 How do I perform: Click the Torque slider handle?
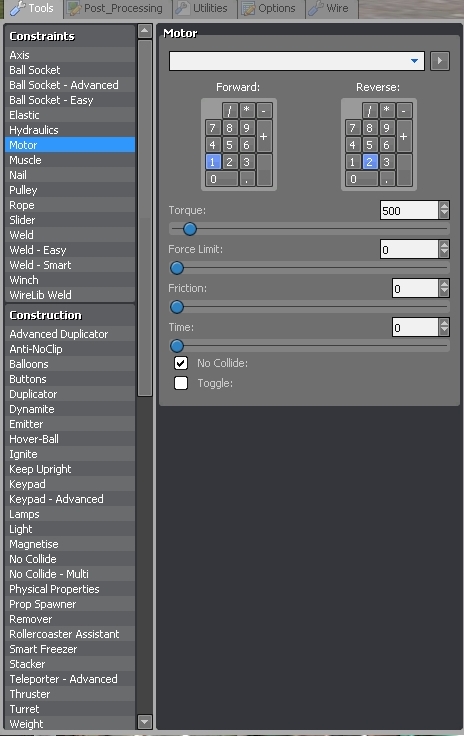point(190,229)
